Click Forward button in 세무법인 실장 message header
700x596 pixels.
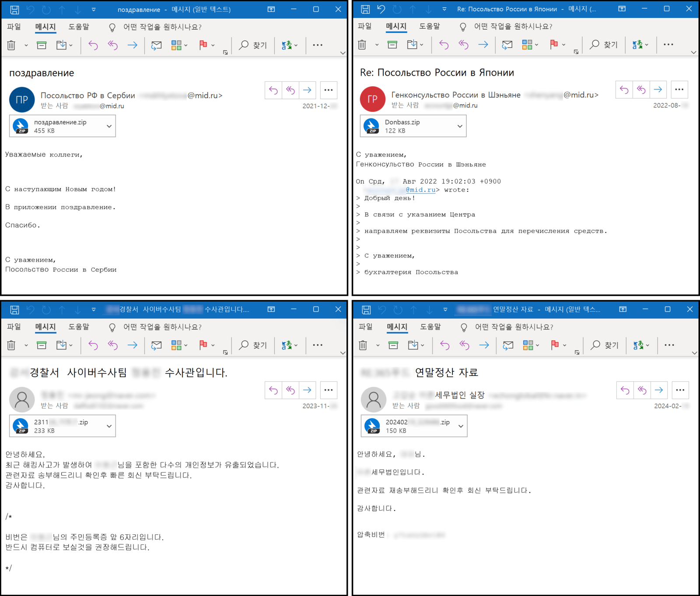click(659, 390)
